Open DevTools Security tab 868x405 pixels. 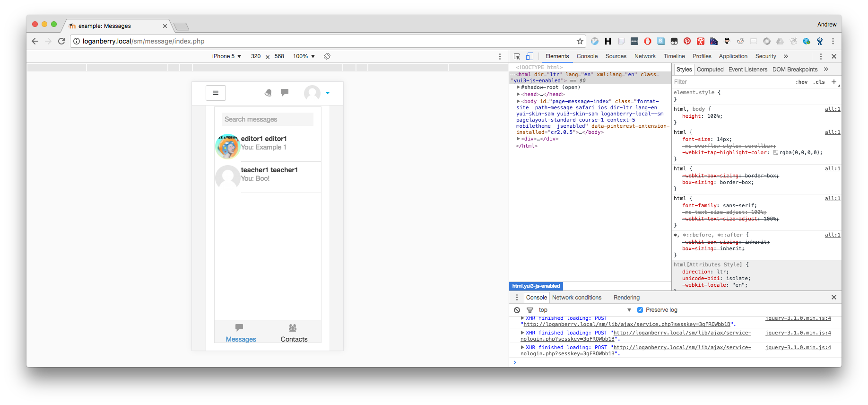(766, 56)
